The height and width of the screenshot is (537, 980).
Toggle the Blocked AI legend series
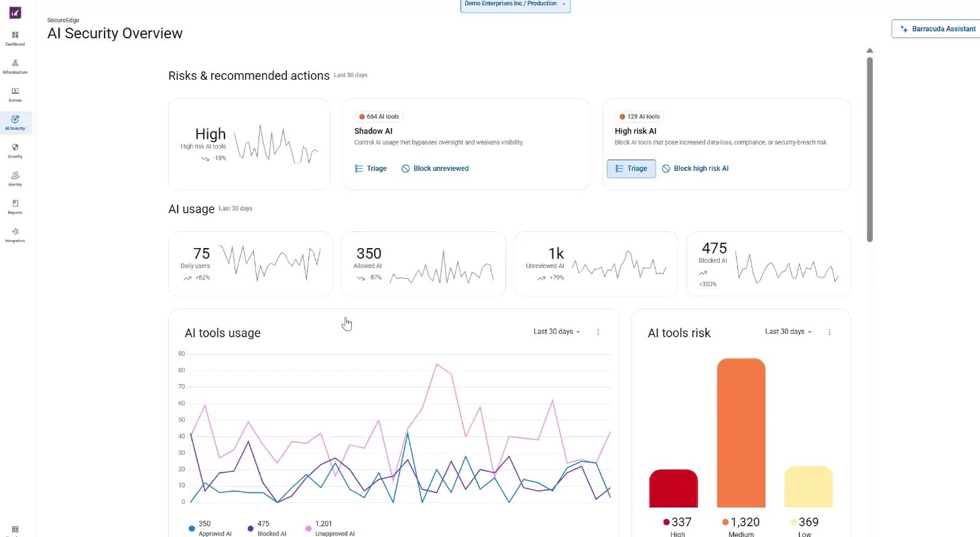click(x=267, y=528)
